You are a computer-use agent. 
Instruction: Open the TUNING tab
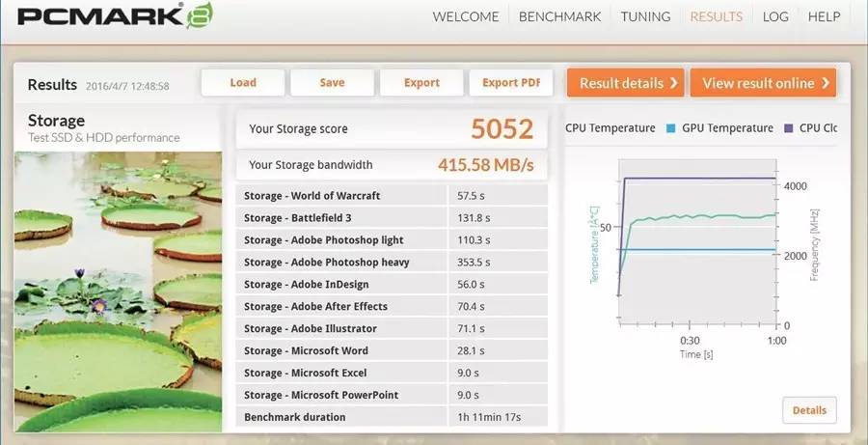point(645,16)
